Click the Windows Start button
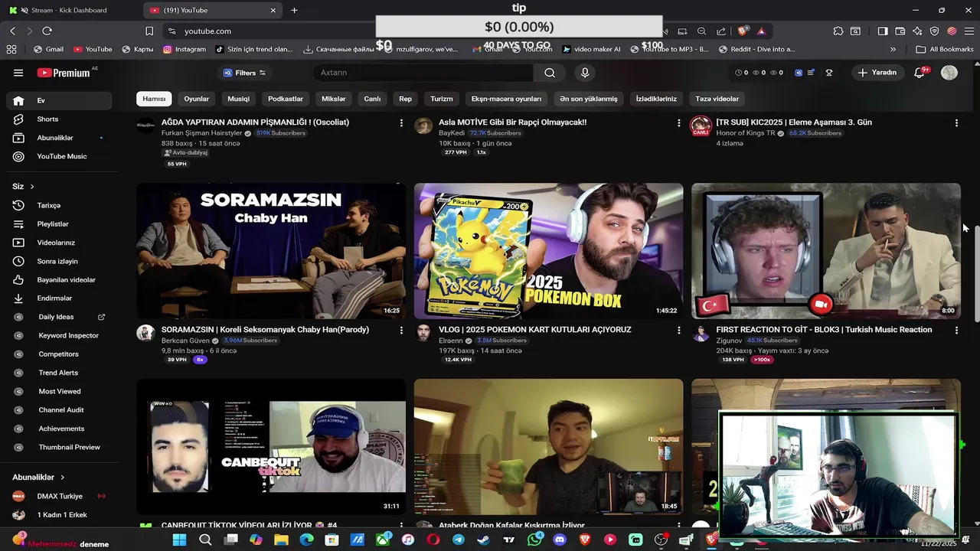This screenshot has width=980, height=551. click(179, 540)
